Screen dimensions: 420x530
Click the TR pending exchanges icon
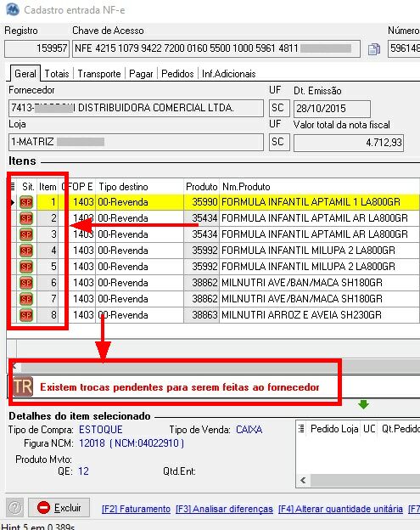[23, 386]
